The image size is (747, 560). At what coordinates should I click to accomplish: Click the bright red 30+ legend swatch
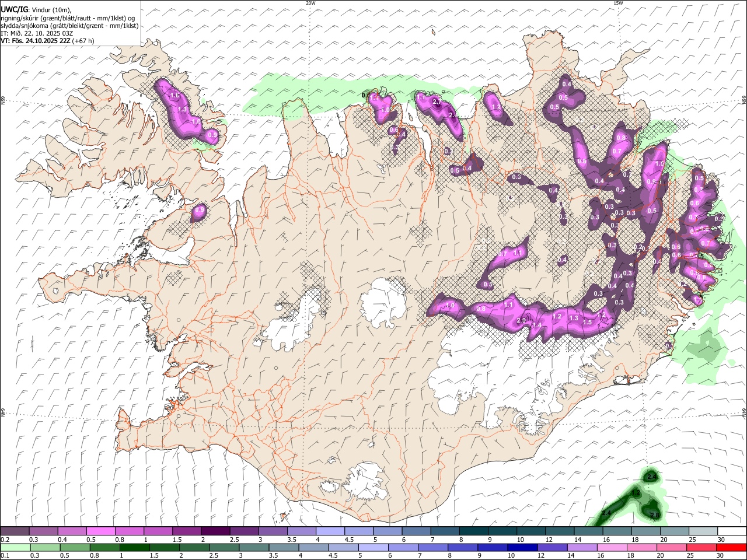(x=731, y=548)
